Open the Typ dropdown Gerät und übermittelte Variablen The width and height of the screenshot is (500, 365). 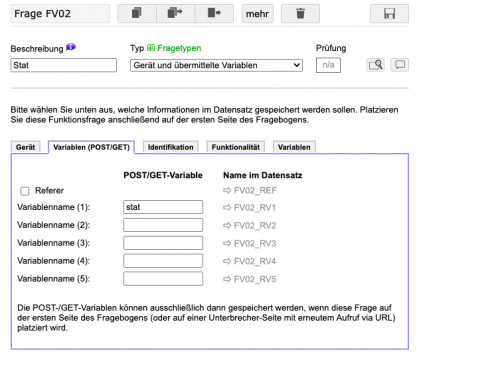pyautogui.click(x=216, y=65)
